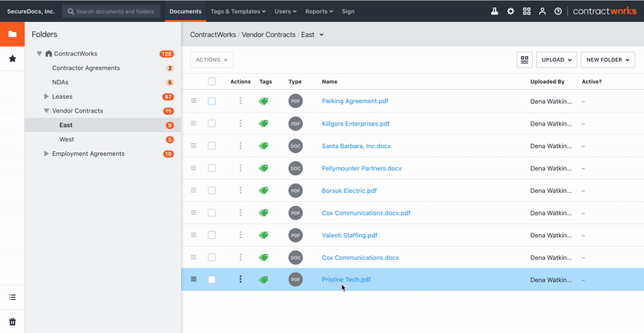The height and width of the screenshot is (333, 644).
Task: Click the ContractWorks home folder icon
Action: tap(48, 53)
